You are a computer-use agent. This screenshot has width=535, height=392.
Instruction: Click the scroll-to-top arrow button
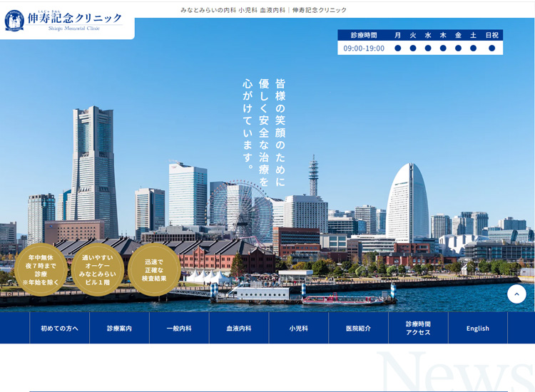coord(516,294)
